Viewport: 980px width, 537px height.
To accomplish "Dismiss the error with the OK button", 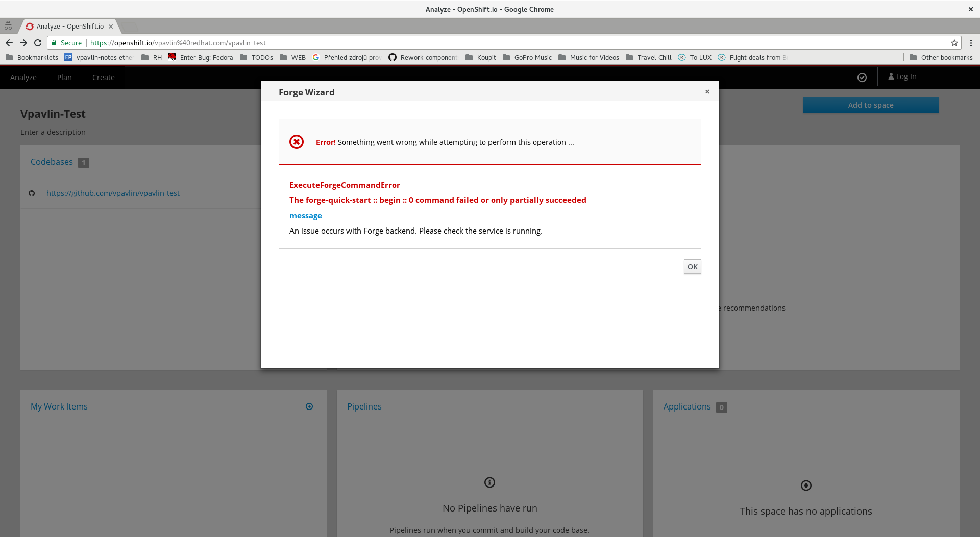I will click(692, 266).
